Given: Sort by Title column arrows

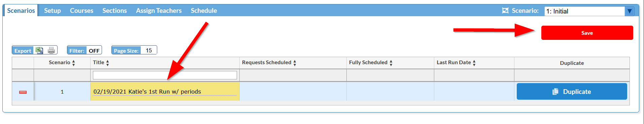Looking at the screenshot, I should click(x=107, y=63).
